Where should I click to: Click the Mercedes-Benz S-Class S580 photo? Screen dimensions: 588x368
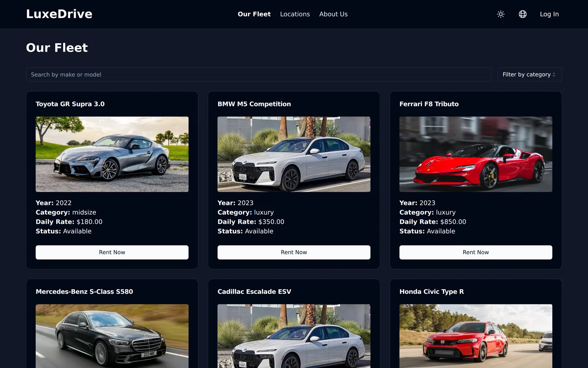pyautogui.click(x=112, y=336)
